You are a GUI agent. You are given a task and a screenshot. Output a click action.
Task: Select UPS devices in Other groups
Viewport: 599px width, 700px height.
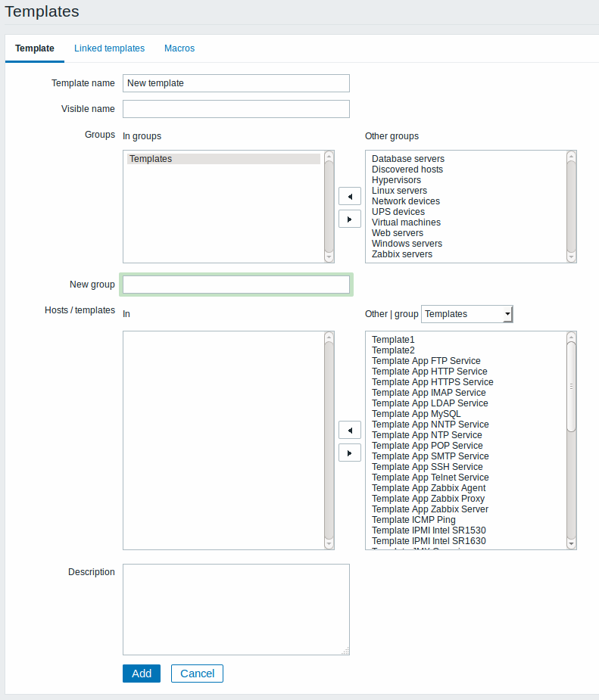click(398, 212)
